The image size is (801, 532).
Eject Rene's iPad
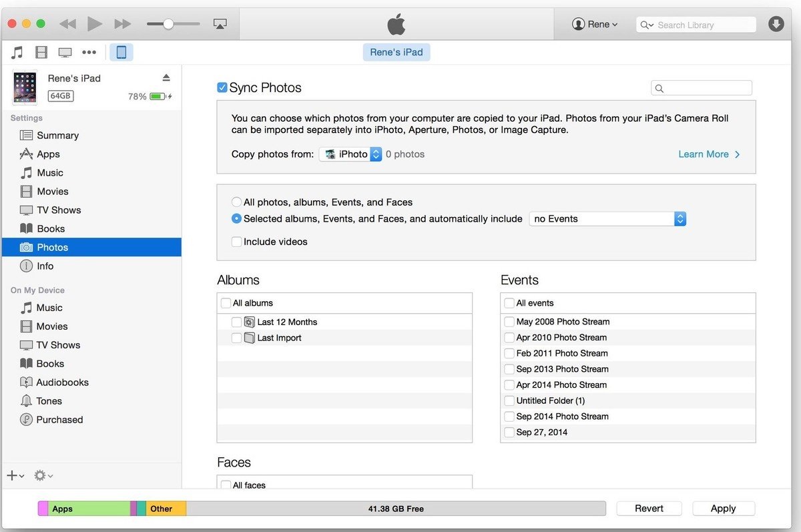pos(166,77)
